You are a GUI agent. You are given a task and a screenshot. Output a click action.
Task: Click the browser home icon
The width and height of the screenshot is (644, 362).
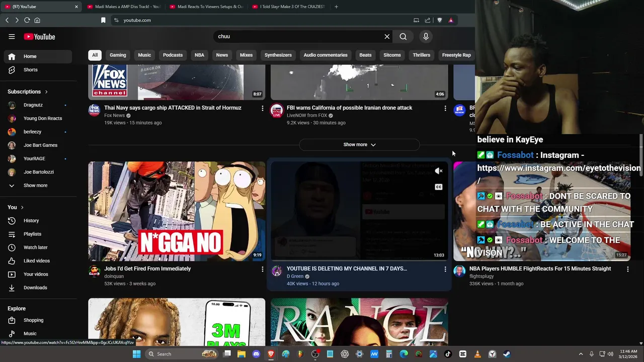coord(37,20)
